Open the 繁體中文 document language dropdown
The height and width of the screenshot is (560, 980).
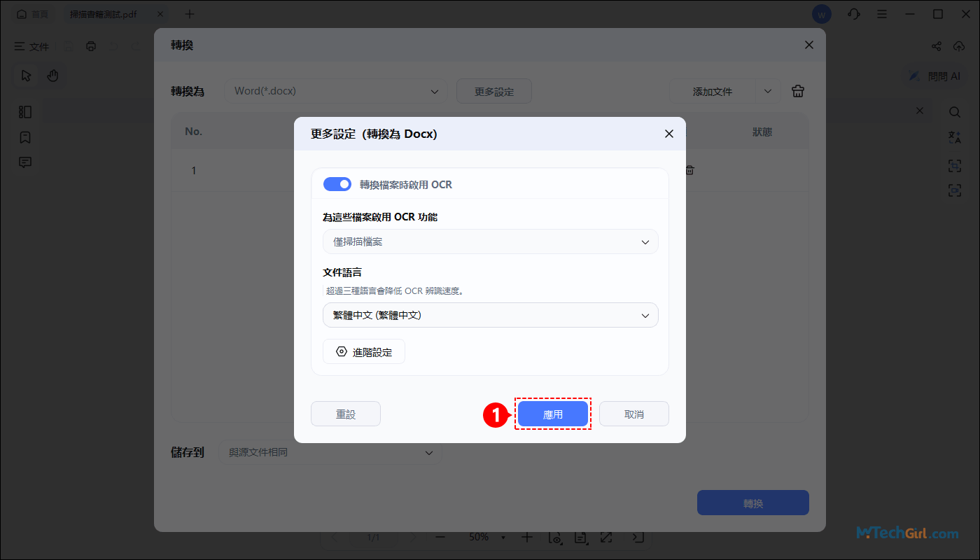click(491, 315)
